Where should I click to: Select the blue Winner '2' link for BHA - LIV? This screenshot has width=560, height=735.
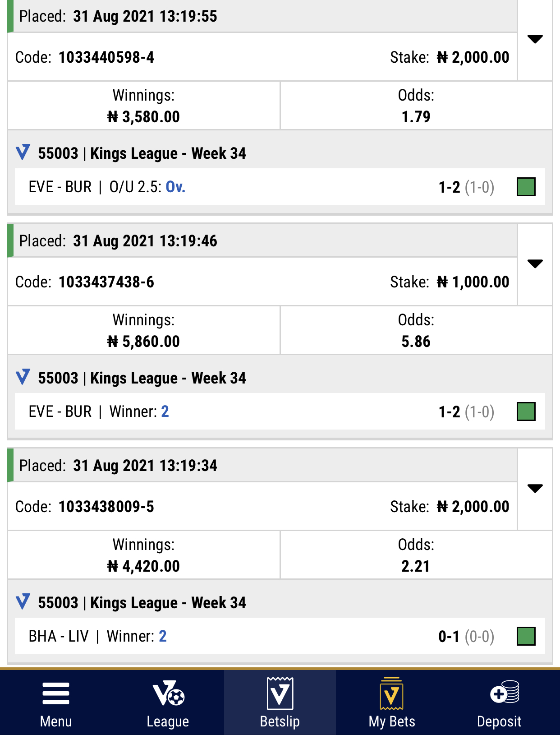click(163, 636)
